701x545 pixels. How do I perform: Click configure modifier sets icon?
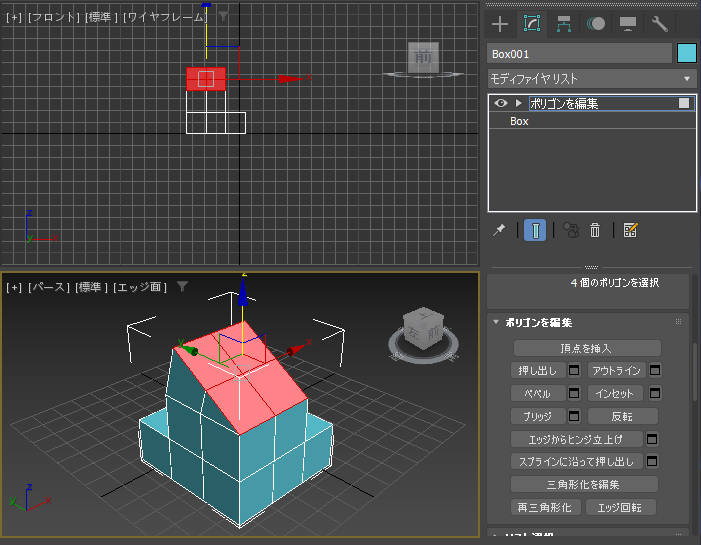[x=630, y=230]
